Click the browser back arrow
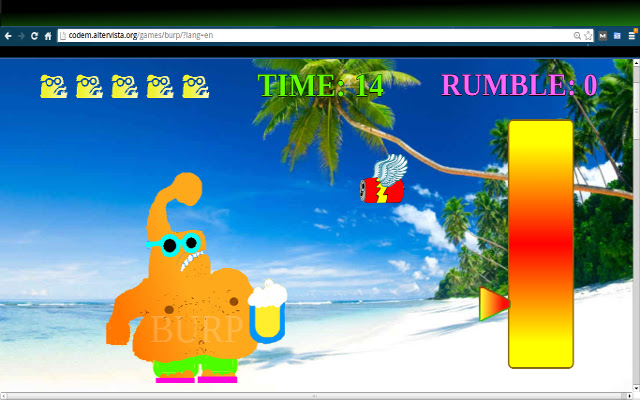Viewport: 640px width, 400px height. pyautogui.click(x=8, y=36)
